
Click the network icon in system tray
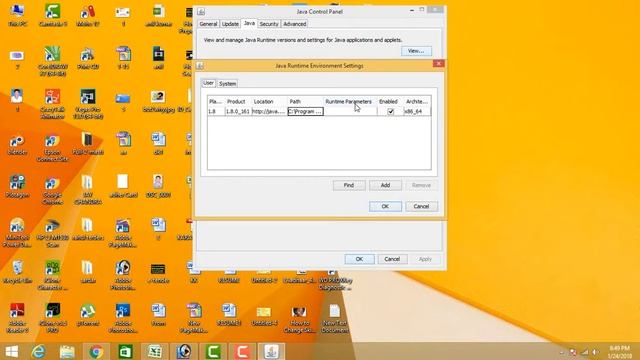pyautogui.click(x=584, y=352)
